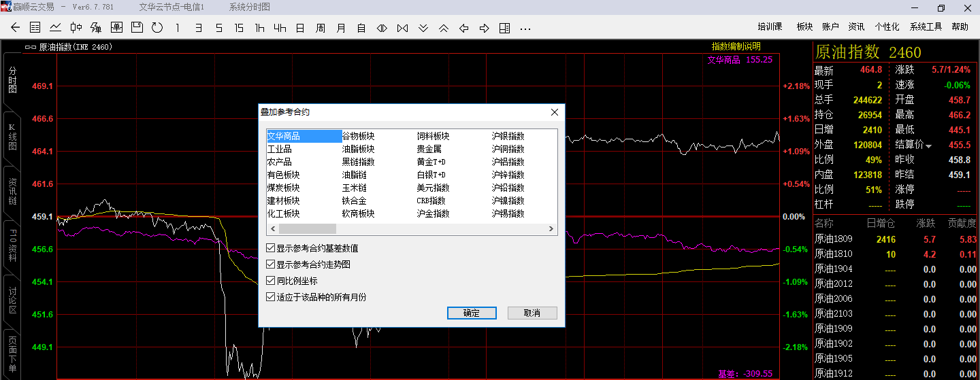The height and width of the screenshot is (380, 980).
Task: Toggle 显示参考合约走势图 checkbox
Action: 271,265
